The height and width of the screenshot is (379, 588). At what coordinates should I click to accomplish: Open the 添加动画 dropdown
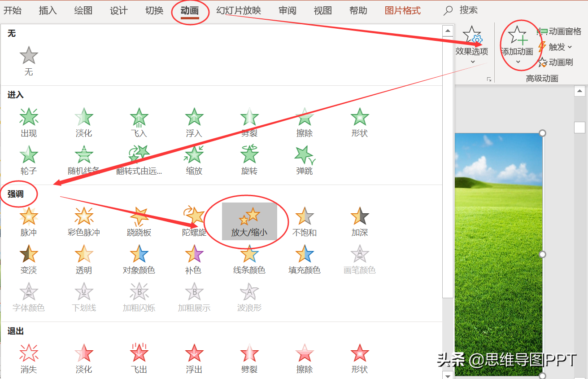click(x=517, y=45)
